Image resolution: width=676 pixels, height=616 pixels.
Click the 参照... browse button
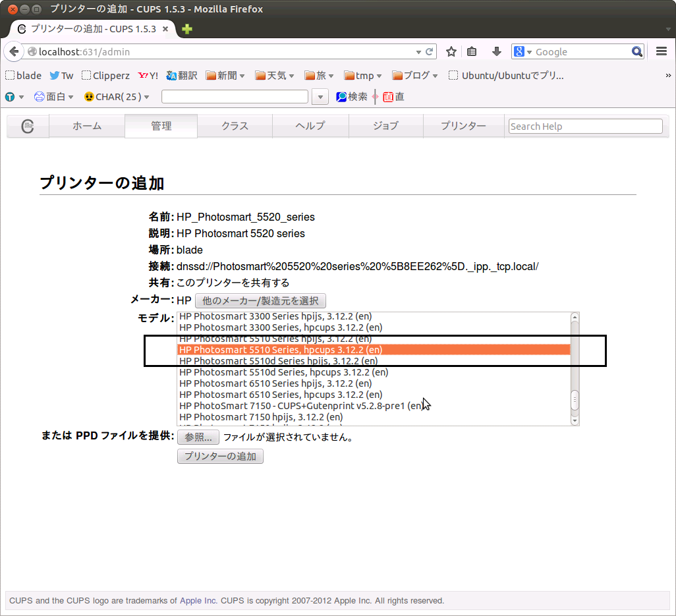[x=198, y=437]
